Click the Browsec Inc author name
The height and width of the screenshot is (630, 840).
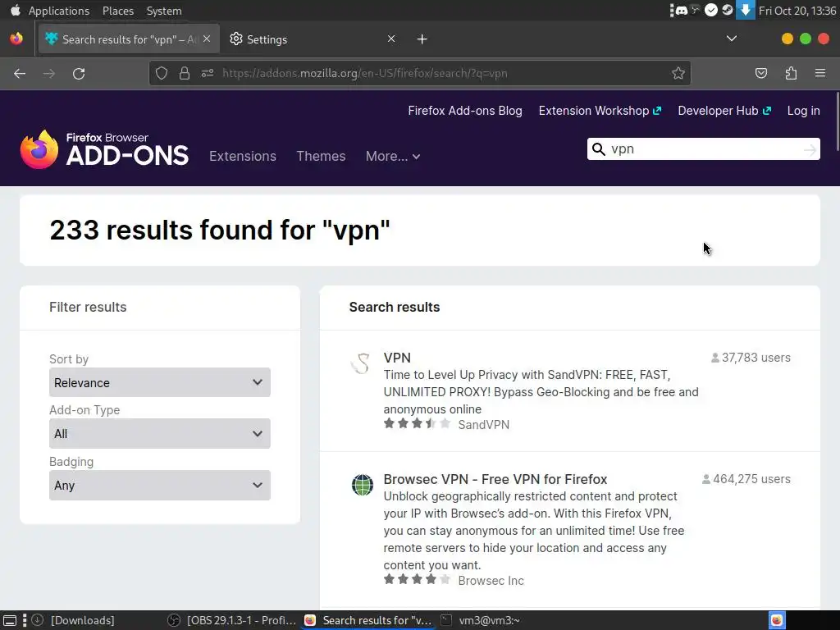pyautogui.click(x=491, y=581)
